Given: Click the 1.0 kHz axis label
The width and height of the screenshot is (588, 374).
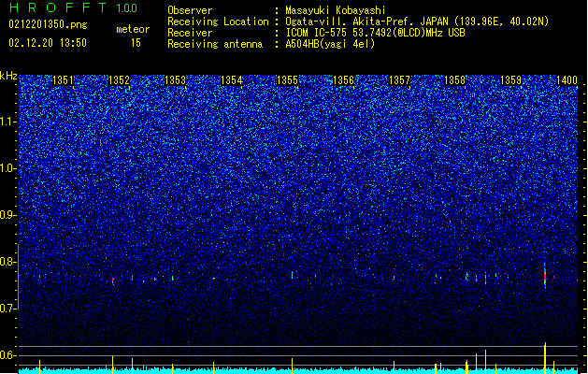Looking at the screenshot, I should [x=8, y=168].
